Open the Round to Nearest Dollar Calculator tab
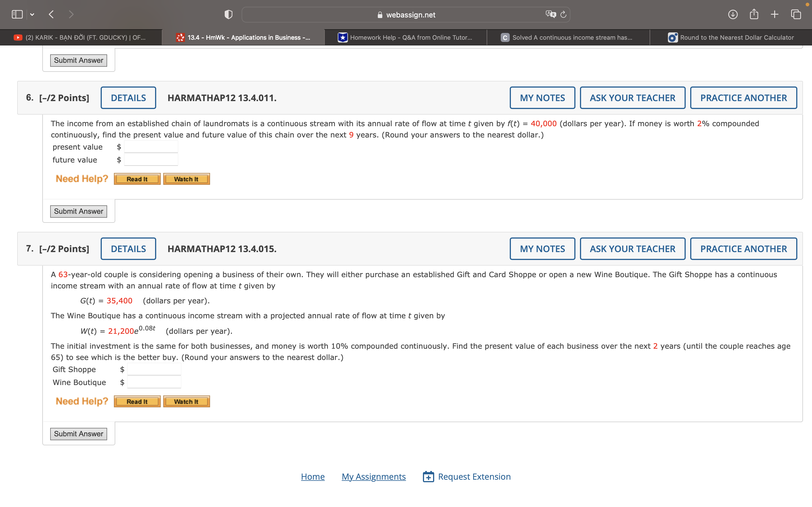This screenshot has height=507, width=812. point(731,37)
